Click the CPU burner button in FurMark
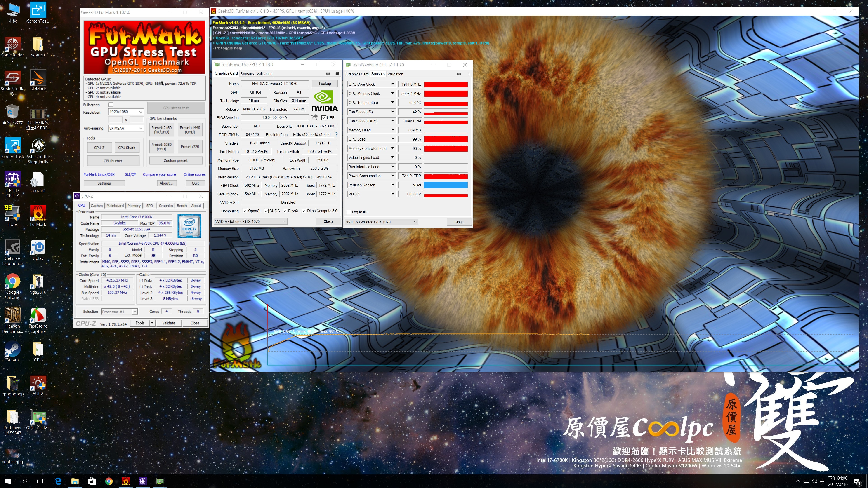 pyautogui.click(x=113, y=161)
